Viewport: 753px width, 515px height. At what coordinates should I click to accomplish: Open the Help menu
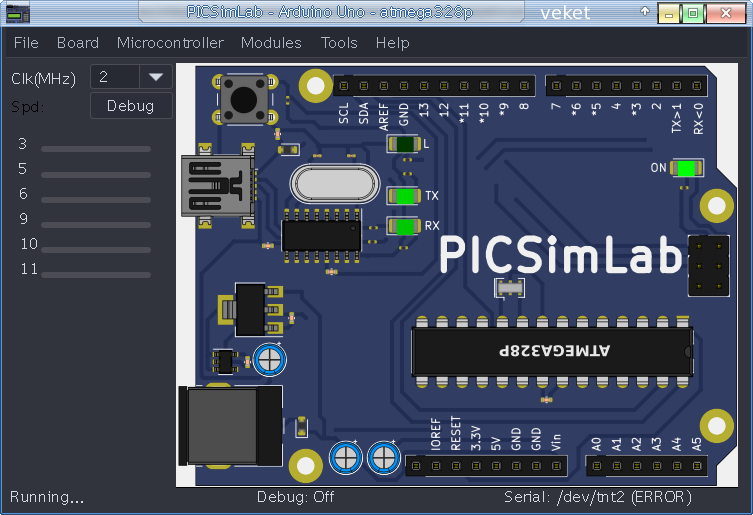392,43
